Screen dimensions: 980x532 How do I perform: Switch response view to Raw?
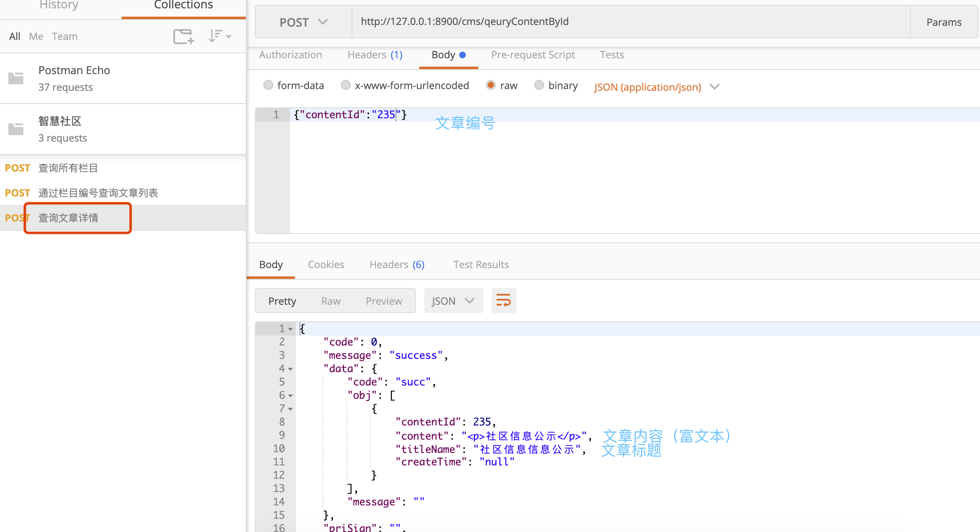coord(331,301)
